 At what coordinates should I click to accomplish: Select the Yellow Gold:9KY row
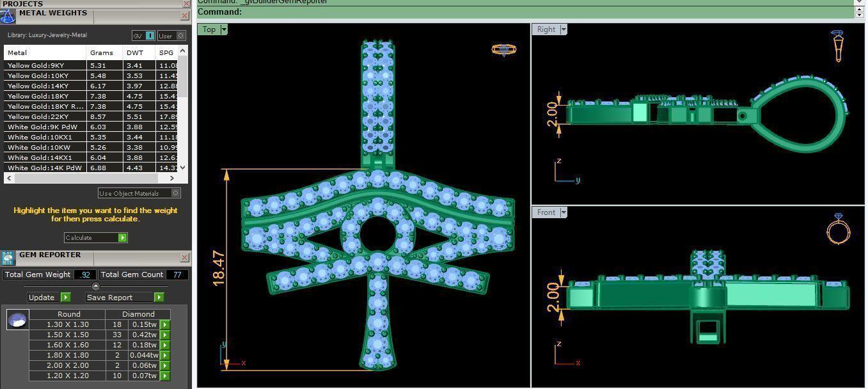coord(91,65)
